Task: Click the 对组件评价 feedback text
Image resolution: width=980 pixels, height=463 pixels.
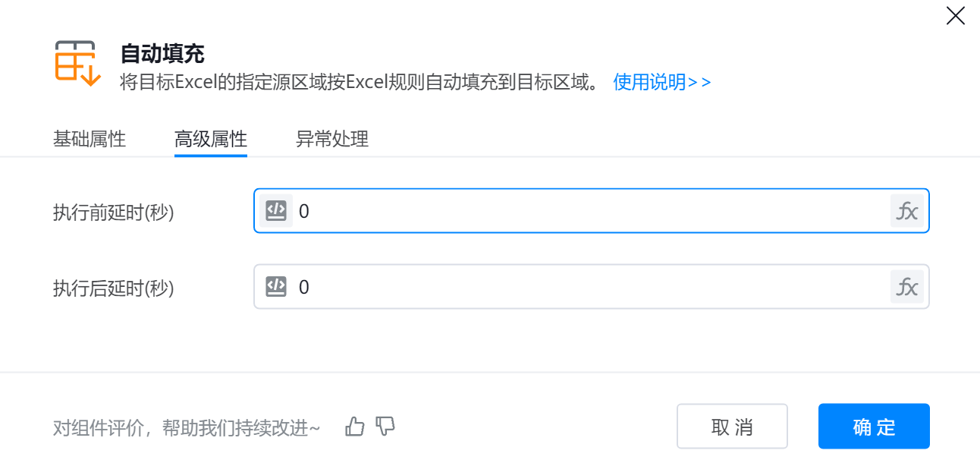Action: click(187, 428)
